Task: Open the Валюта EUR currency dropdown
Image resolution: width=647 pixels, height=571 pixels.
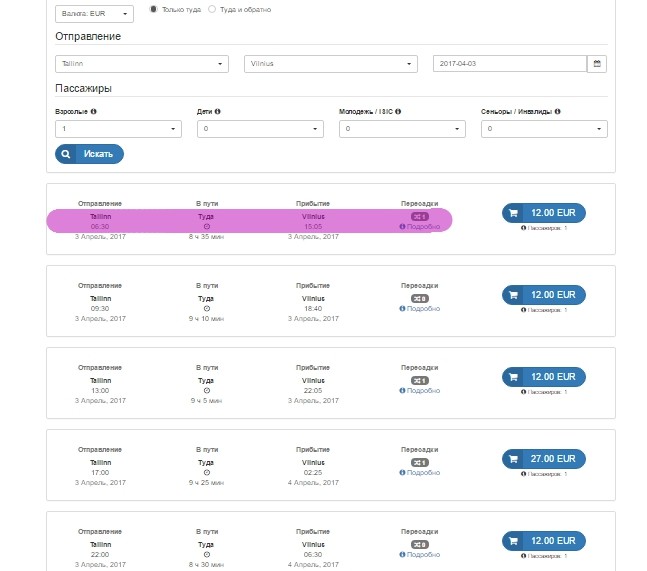Action: 94,14
